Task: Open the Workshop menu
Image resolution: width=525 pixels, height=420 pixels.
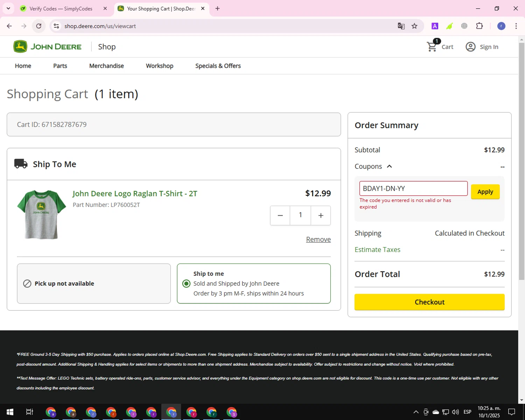Action: point(160,66)
